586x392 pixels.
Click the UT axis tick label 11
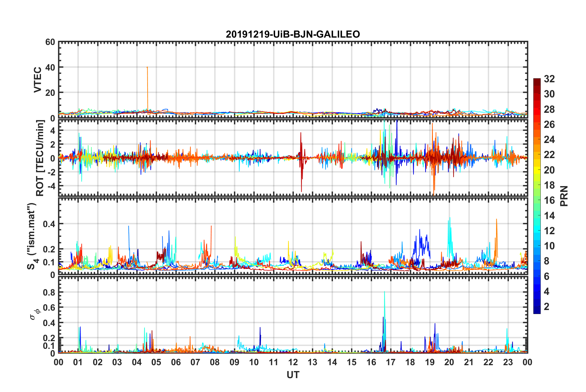(x=274, y=362)
